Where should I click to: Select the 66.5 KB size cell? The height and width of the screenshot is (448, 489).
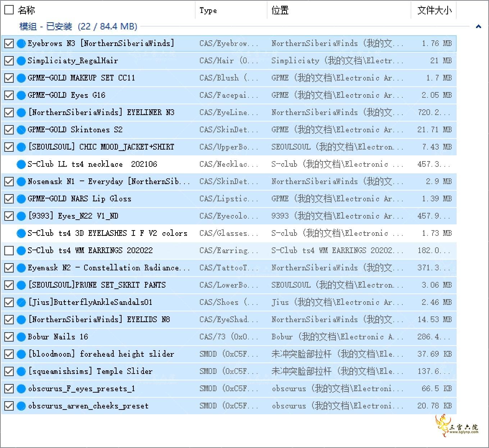[437, 389]
